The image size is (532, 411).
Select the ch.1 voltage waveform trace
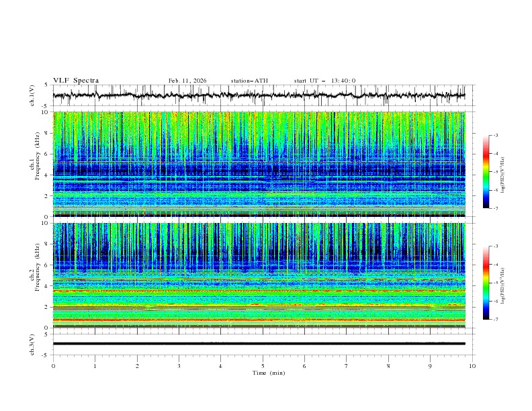click(x=259, y=95)
